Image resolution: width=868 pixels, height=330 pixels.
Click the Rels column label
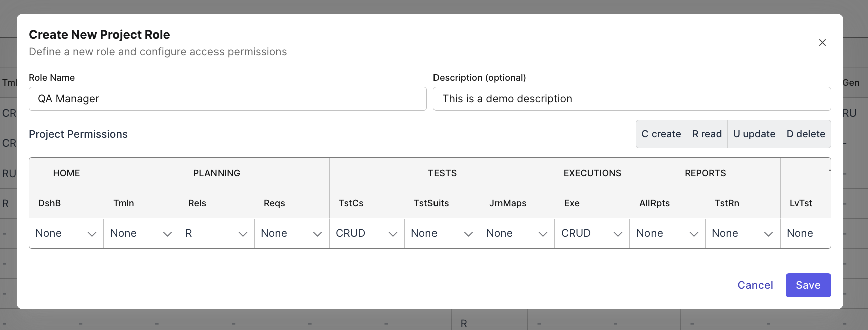(197, 203)
